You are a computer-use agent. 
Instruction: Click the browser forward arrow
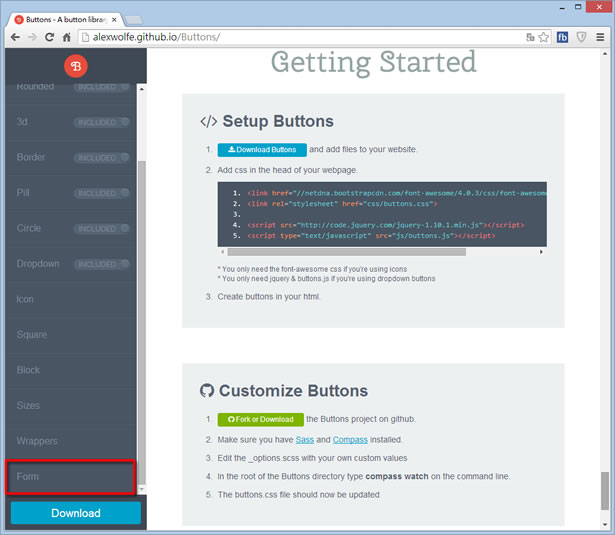click(x=33, y=37)
